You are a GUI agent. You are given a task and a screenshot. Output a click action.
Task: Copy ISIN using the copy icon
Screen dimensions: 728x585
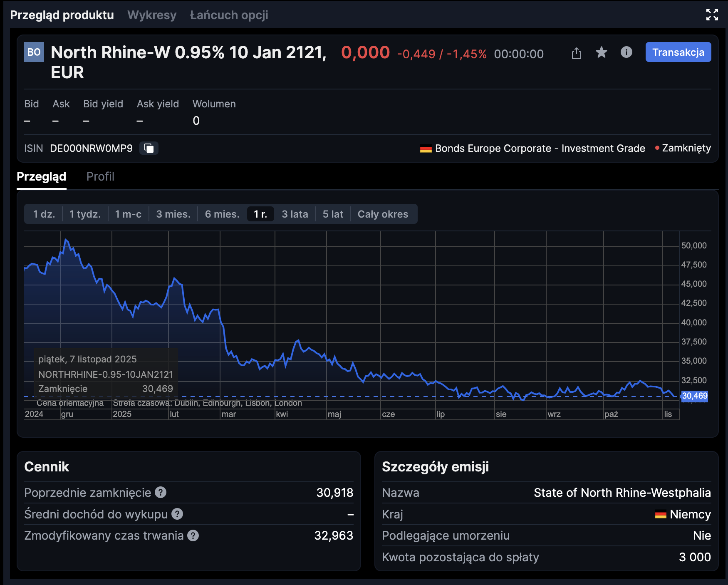[x=149, y=148]
